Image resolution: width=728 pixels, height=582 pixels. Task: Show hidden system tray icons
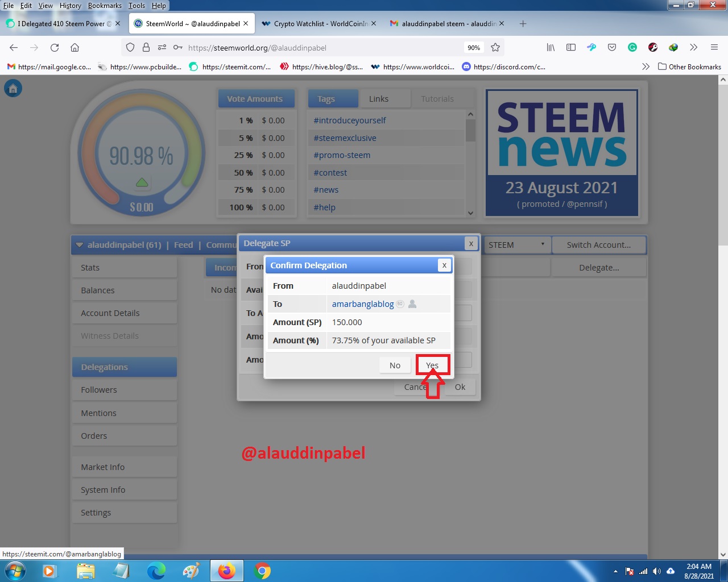pos(615,571)
